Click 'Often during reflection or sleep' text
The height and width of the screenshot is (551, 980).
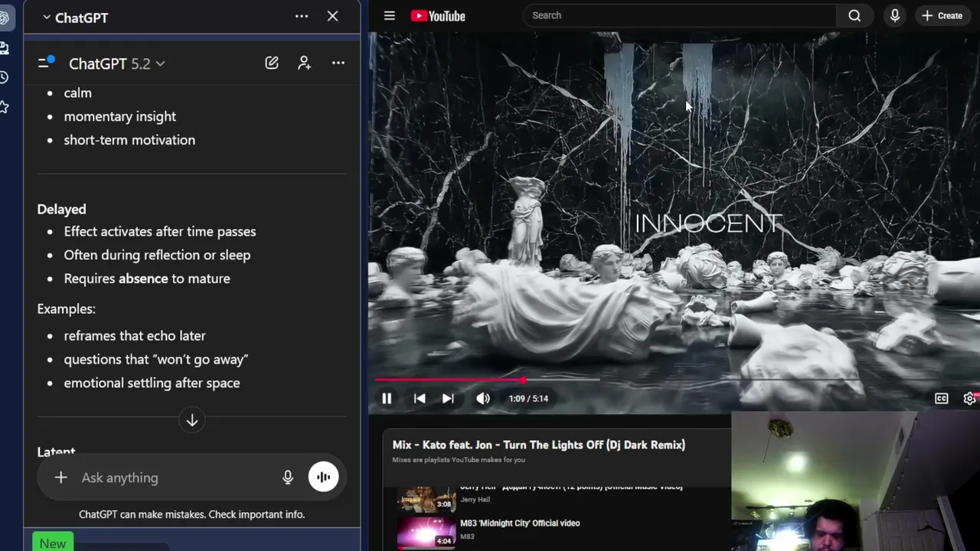pyautogui.click(x=157, y=255)
